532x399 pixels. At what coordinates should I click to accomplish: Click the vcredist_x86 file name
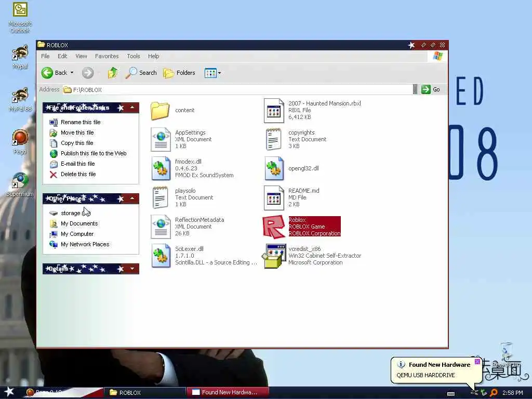click(x=304, y=249)
